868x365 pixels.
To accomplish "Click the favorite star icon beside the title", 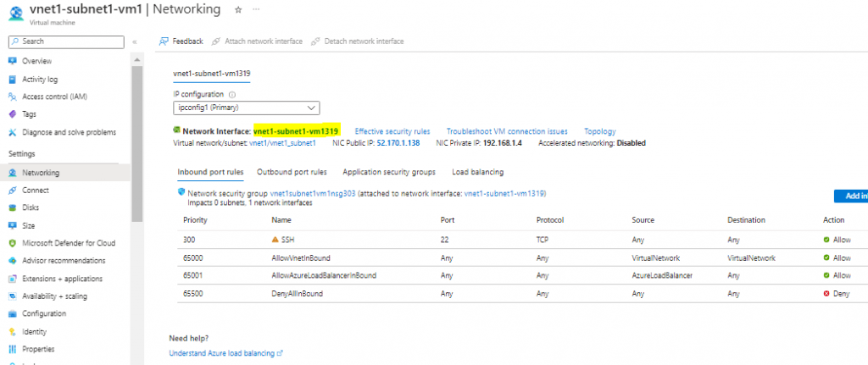I will tap(238, 9).
